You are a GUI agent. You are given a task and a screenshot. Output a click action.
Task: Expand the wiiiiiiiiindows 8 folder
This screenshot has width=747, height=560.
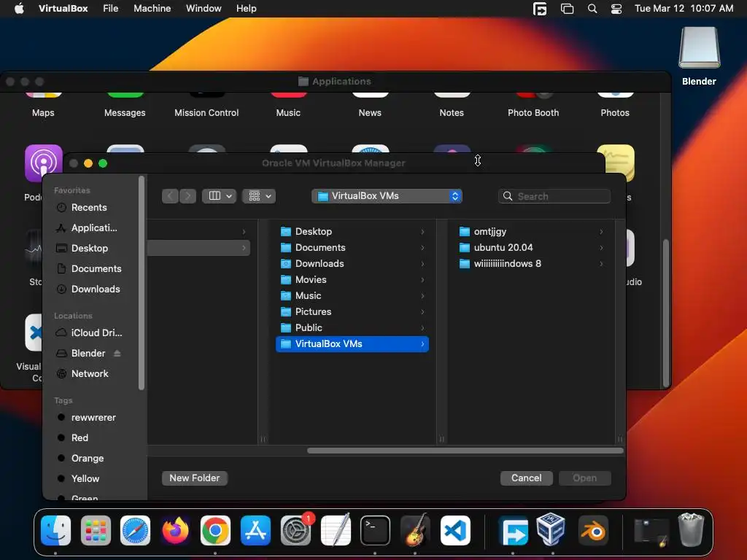601,264
